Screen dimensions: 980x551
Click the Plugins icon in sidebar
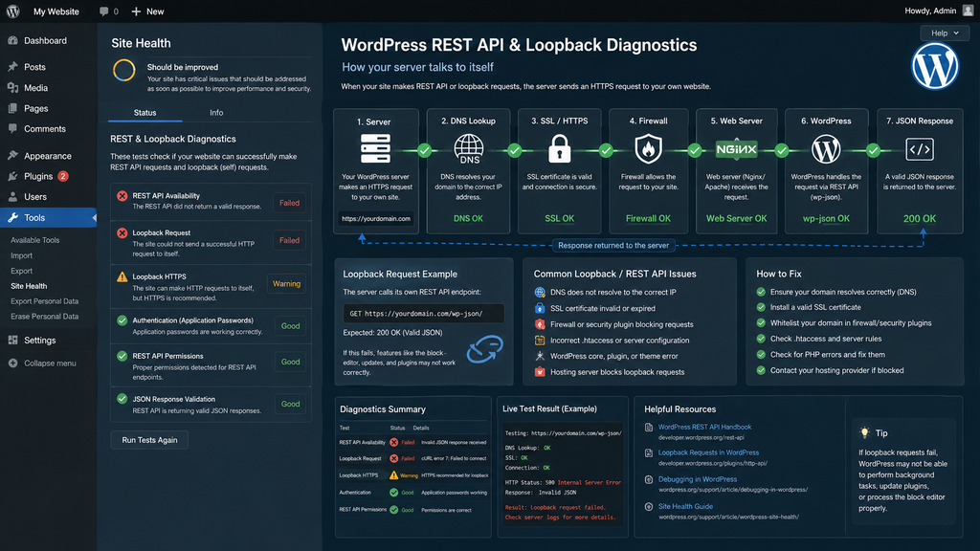click(x=12, y=176)
